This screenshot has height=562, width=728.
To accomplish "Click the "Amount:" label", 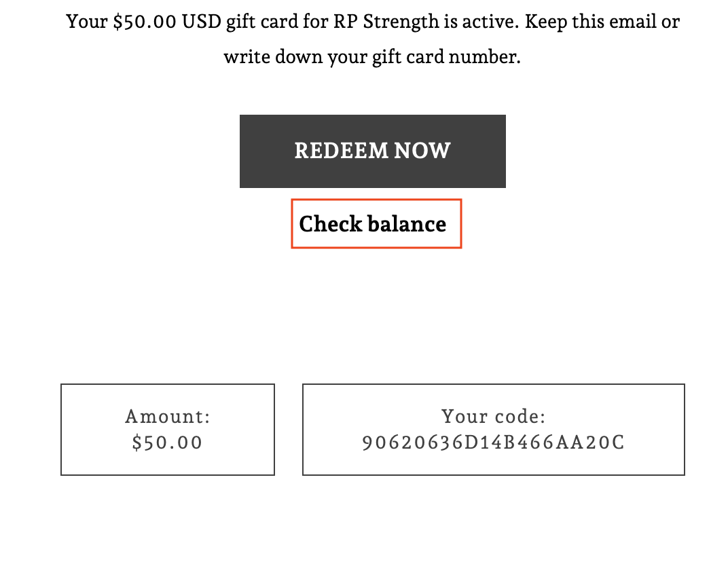I will pos(168,416).
